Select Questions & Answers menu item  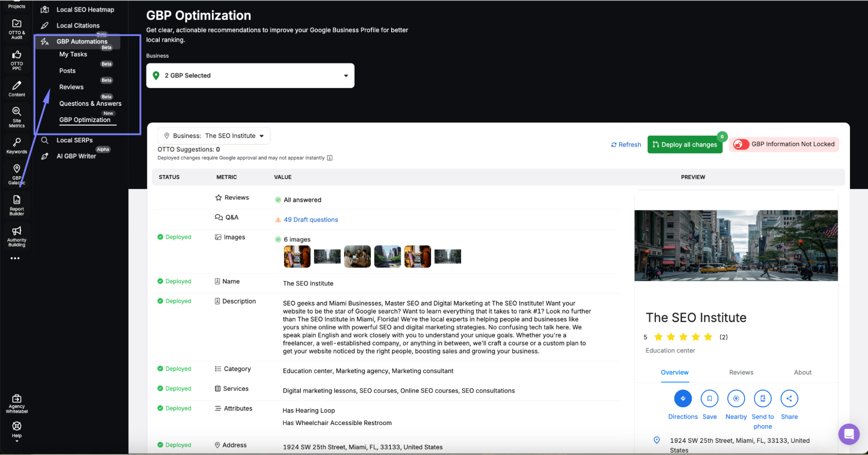90,104
